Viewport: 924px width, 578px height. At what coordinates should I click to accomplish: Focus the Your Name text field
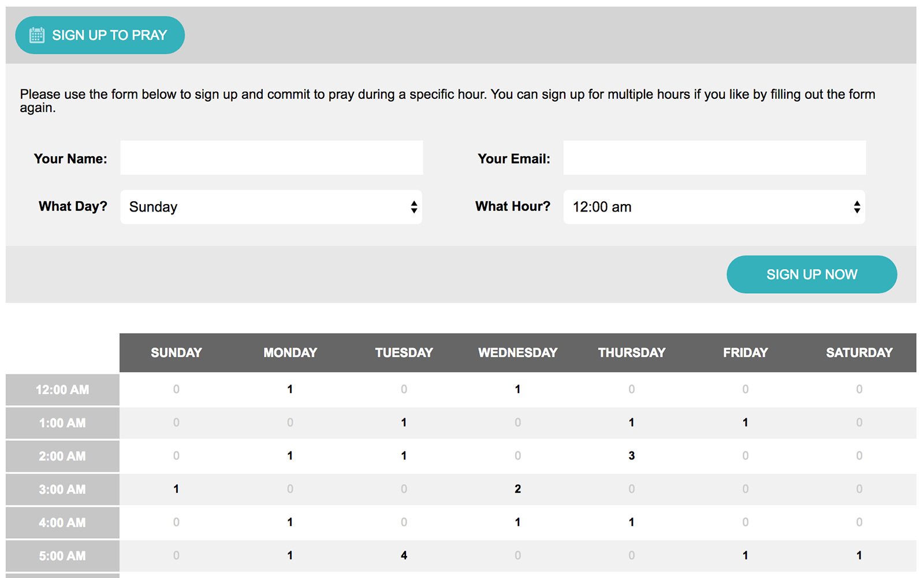tap(271, 158)
